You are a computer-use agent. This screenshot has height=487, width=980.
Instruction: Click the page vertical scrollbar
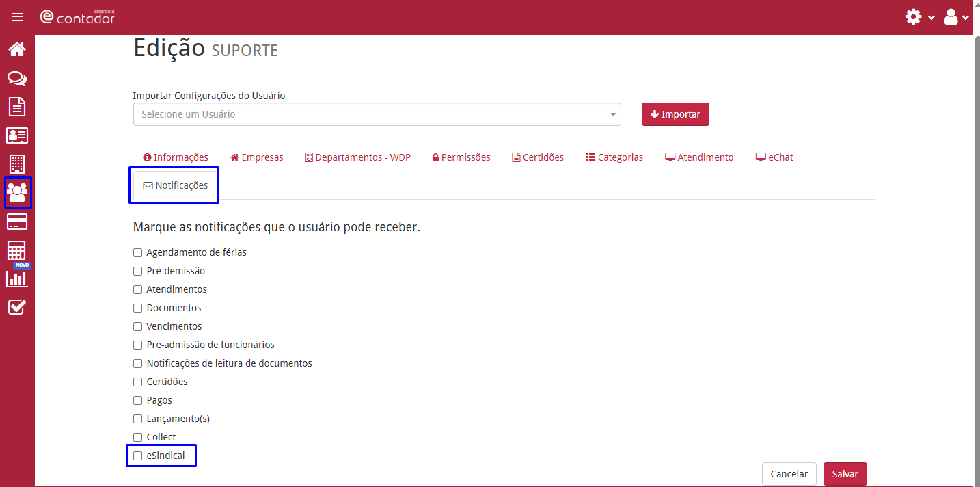click(976, 260)
